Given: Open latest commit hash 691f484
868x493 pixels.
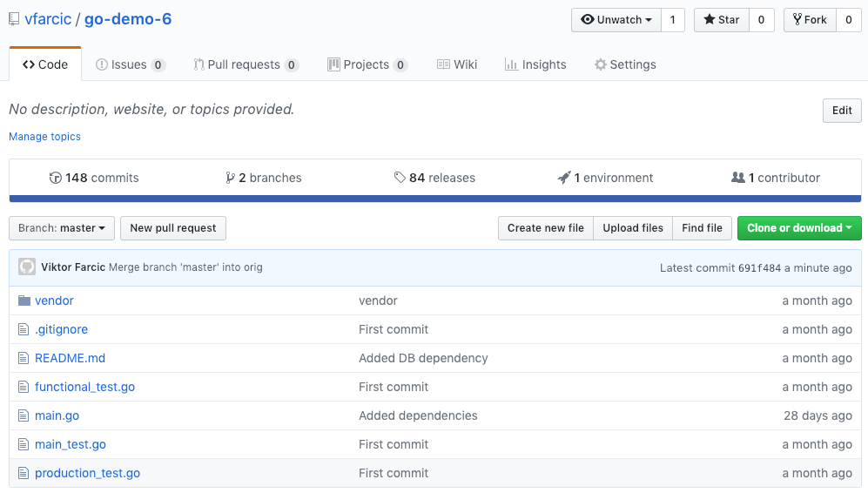Looking at the screenshot, I should tap(759, 268).
